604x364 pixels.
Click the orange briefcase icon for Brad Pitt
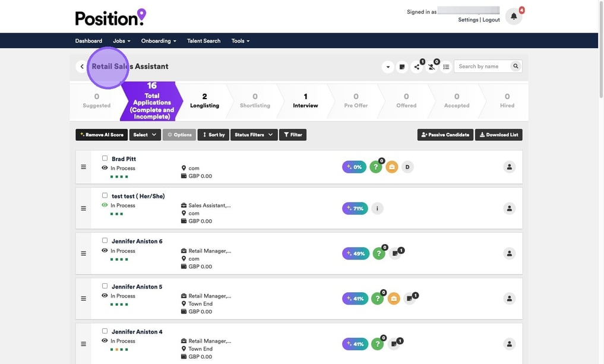click(x=391, y=167)
